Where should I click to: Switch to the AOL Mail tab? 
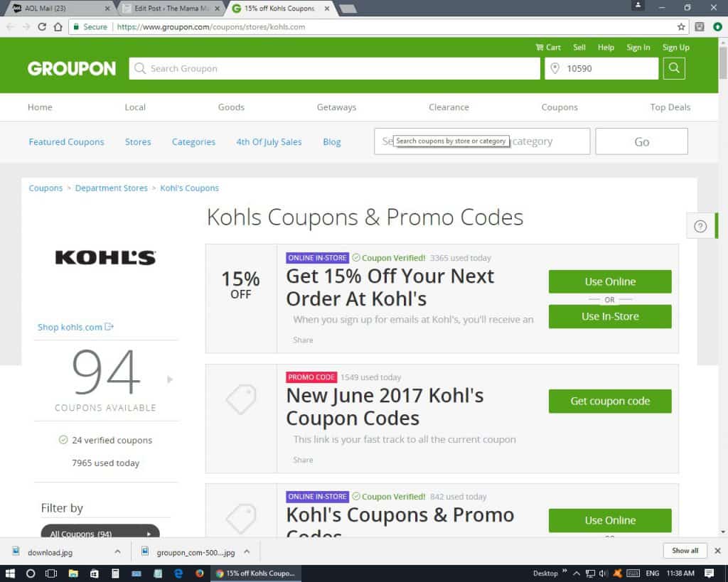point(58,9)
